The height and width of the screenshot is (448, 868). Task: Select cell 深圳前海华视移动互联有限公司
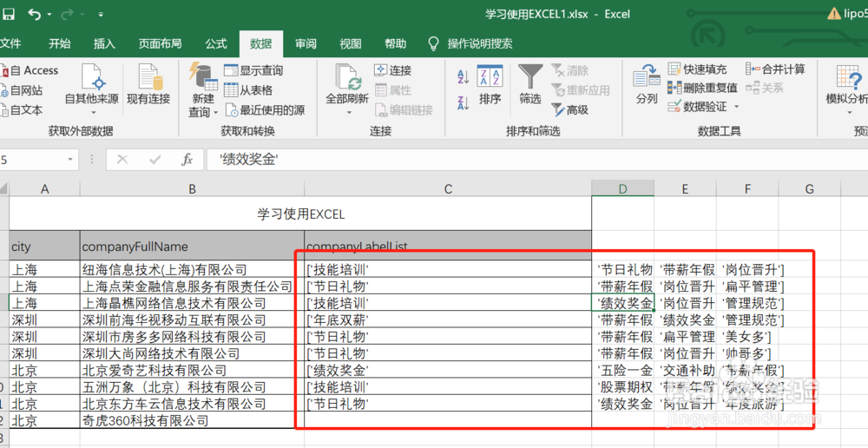pyautogui.click(x=192, y=320)
